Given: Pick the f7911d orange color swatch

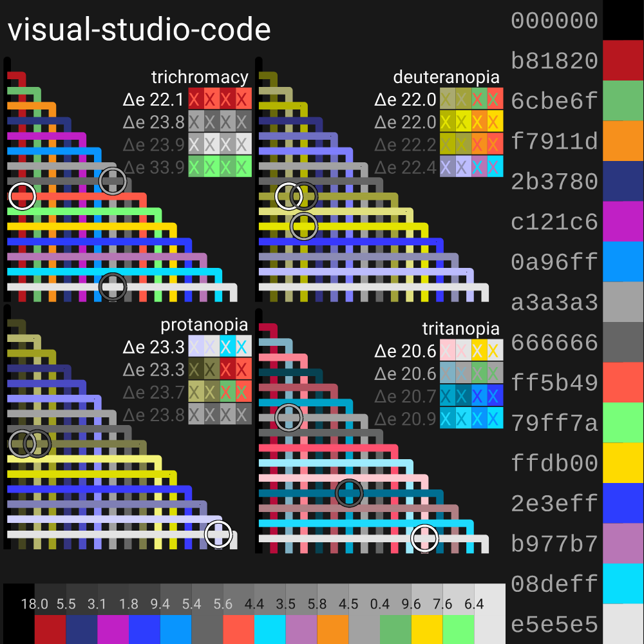Looking at the screenshot, I should point(623,141).
